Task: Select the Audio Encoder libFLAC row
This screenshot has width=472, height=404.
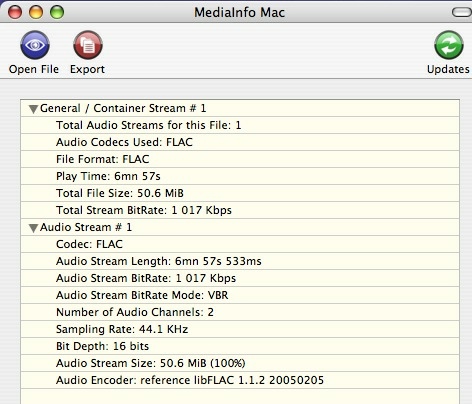Action: 240,380
